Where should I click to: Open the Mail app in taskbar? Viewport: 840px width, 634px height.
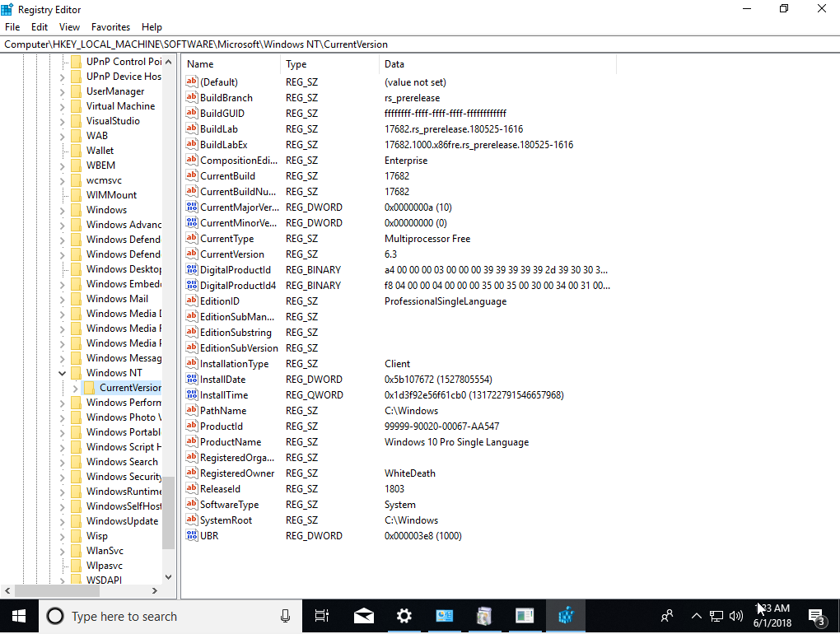click(364, 617)
